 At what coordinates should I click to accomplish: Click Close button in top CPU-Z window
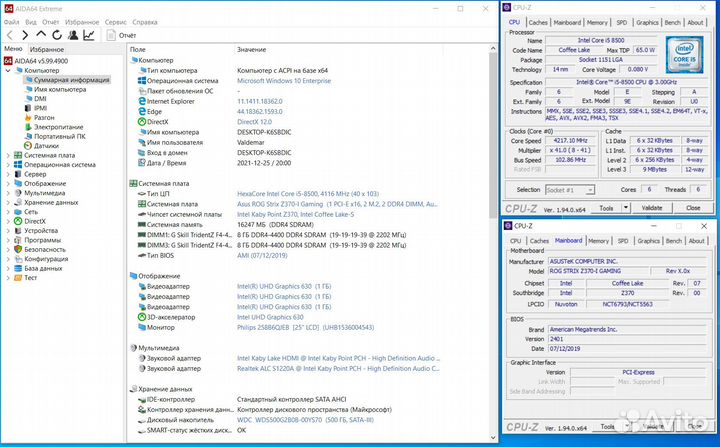tap(693, 208)
